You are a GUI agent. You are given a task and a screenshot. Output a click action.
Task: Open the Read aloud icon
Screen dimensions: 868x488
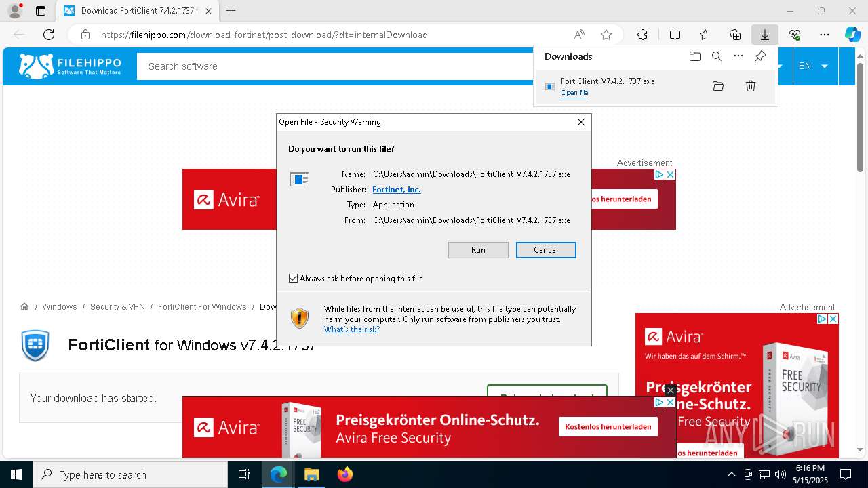tap(579, 35)
